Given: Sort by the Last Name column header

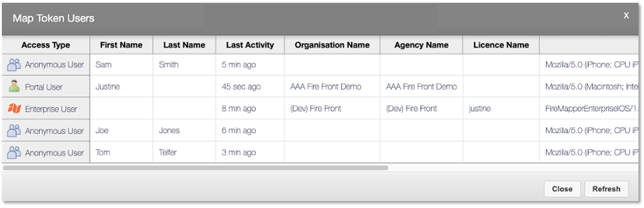Looking at the screenshot, I should tap(184, 45).
